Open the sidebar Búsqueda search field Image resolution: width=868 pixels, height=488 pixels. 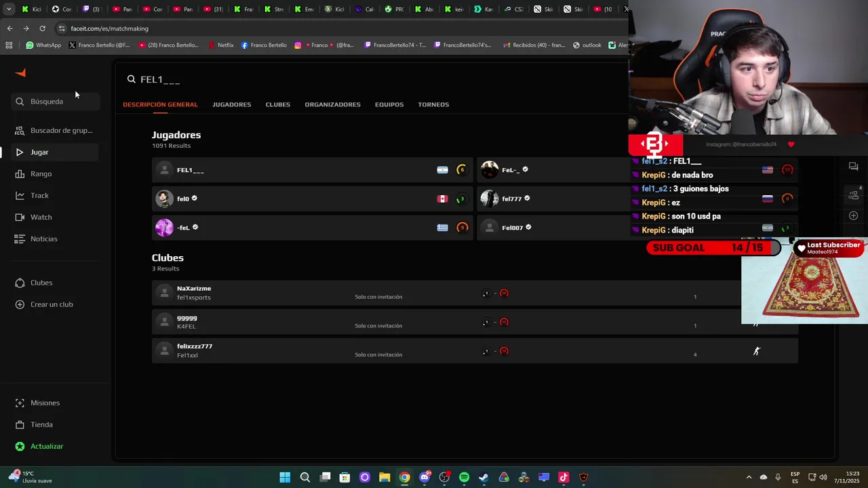(56, 102)
